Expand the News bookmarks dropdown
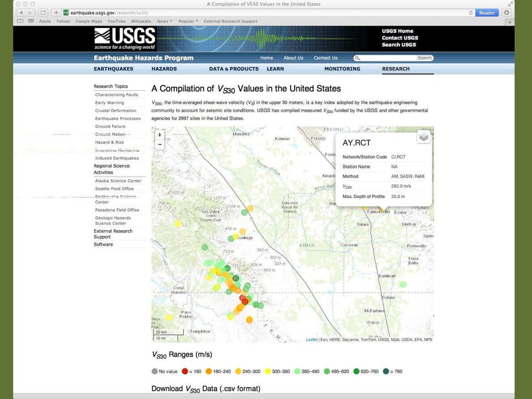 click(164, 21)
